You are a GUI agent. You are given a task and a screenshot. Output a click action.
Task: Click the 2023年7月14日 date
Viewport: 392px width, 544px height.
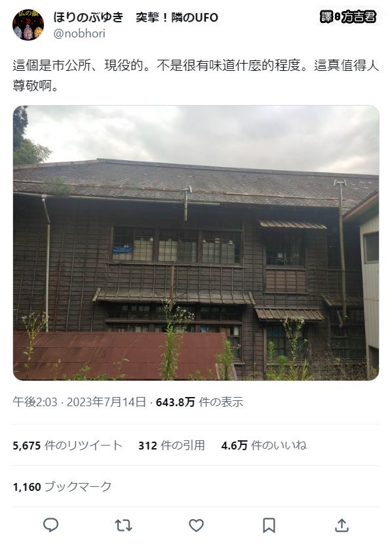click(x=106, y=402)
